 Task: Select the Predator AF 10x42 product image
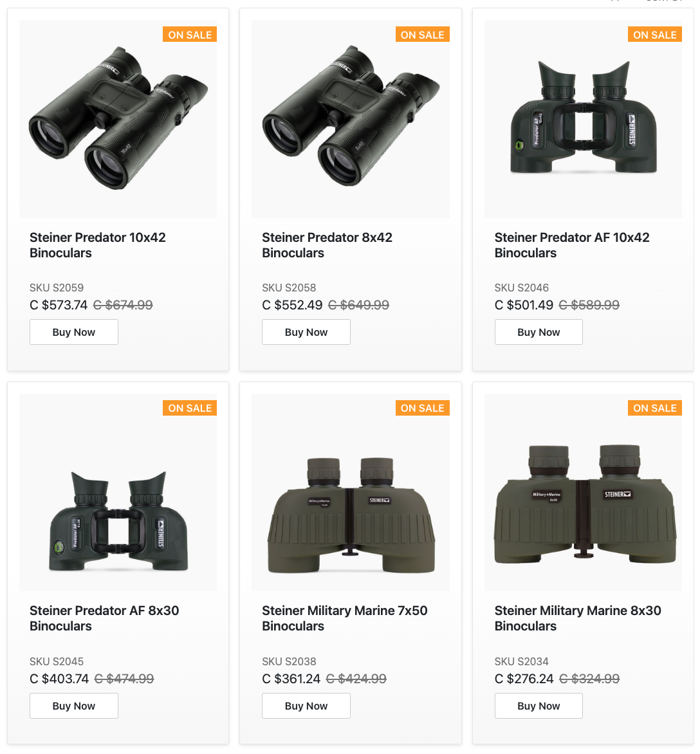(583, 119)
